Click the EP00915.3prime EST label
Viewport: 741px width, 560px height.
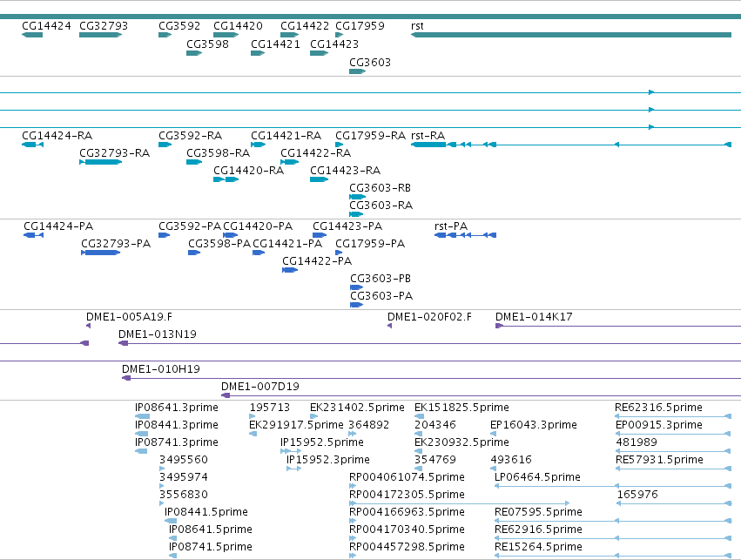click(x=659, y=425)
